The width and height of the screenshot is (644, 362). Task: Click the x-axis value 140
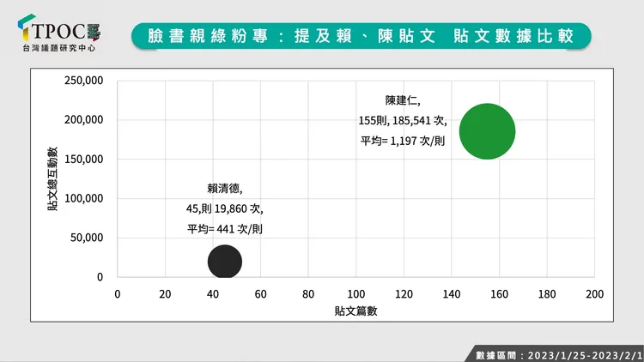pyautogui.click(x=452, y=294)
